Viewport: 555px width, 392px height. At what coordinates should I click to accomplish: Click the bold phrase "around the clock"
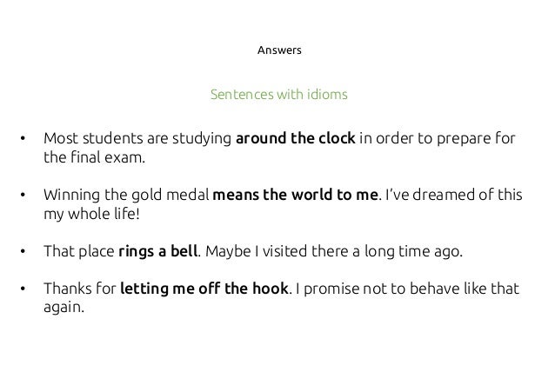[x=296, y=138]
